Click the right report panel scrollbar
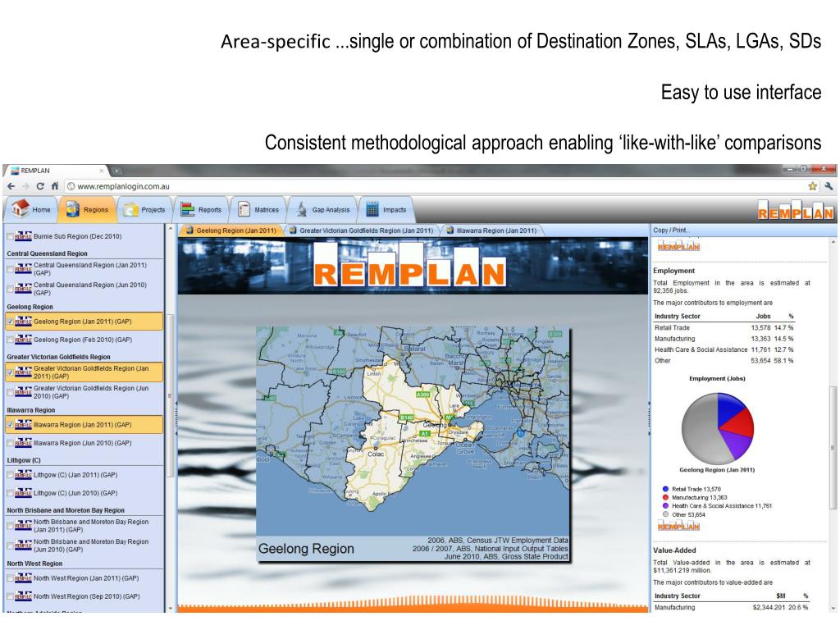 pos(833,447)
